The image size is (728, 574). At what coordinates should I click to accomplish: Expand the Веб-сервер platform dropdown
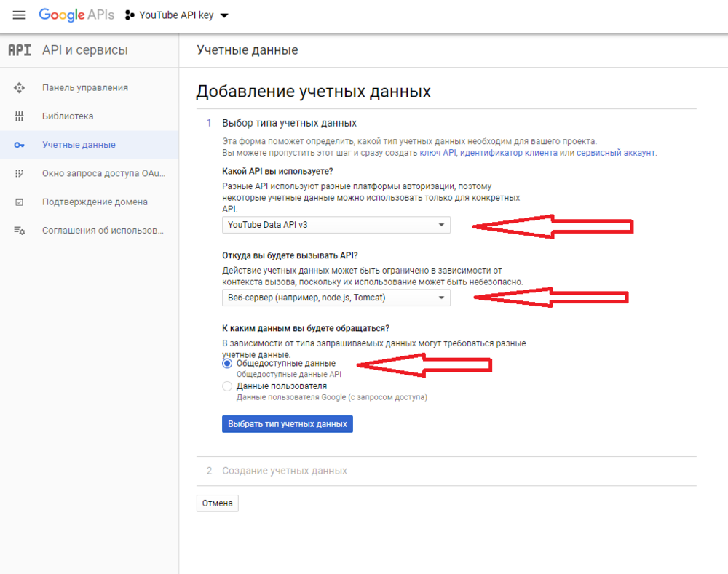pos(336,298)
